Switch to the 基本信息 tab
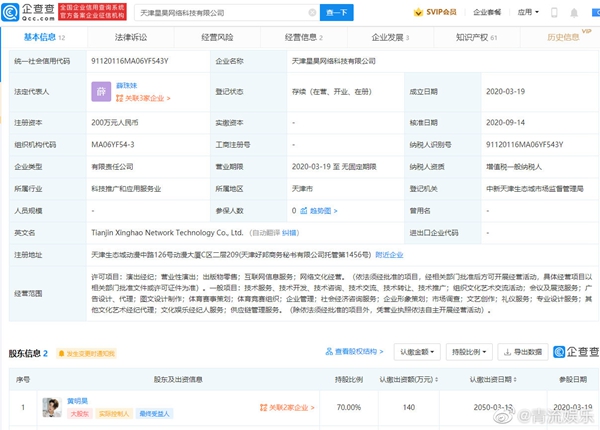This screenshot has height=430, width=600. (44, 37)
